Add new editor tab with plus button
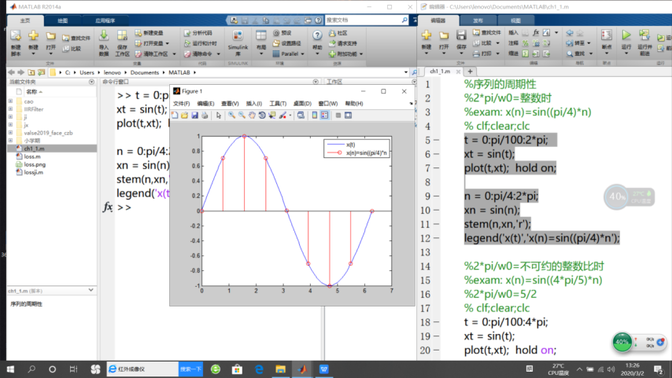The image size is (672, 378). pyautogui.click(x=470, y=72)
